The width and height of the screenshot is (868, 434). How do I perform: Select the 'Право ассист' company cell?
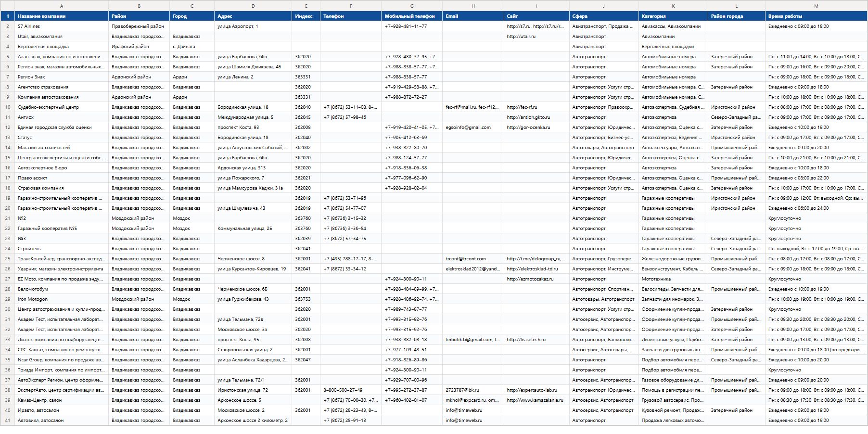(x=62, y=178)
